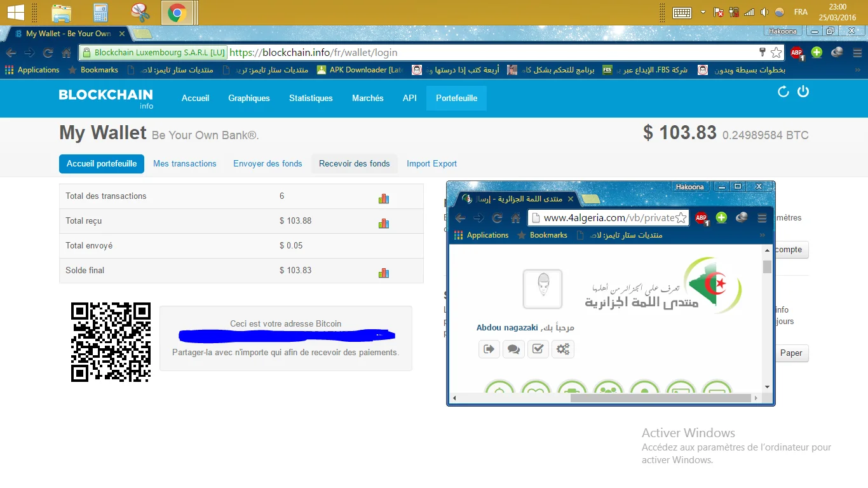This screenshot has height=488, width=868.
Task: Open Chrome hamburger menu in main window
Action: pos(857,53)
